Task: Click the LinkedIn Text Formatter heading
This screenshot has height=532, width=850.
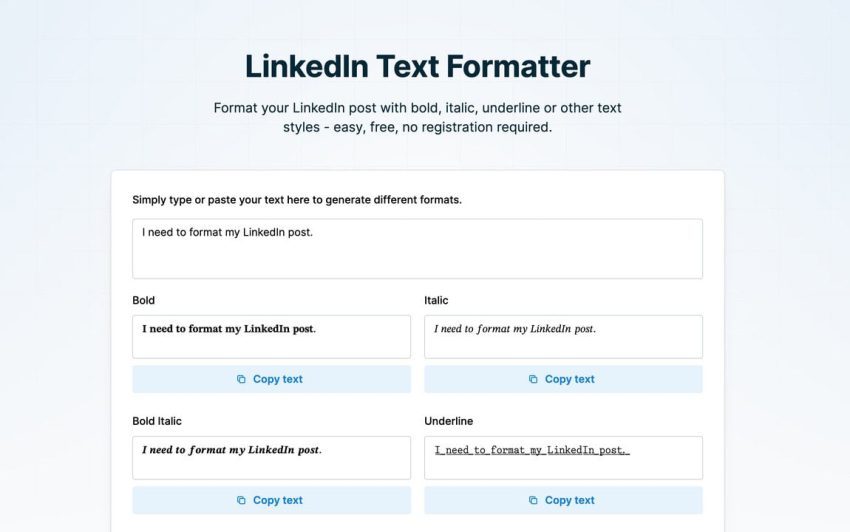Action: pyautogui.click(x=417, y=66)
